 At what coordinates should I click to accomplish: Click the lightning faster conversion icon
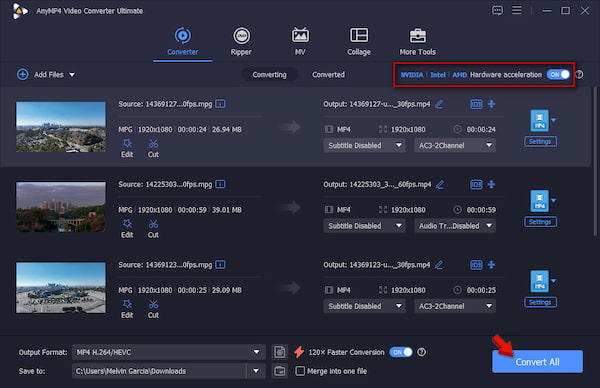[299, 352]
